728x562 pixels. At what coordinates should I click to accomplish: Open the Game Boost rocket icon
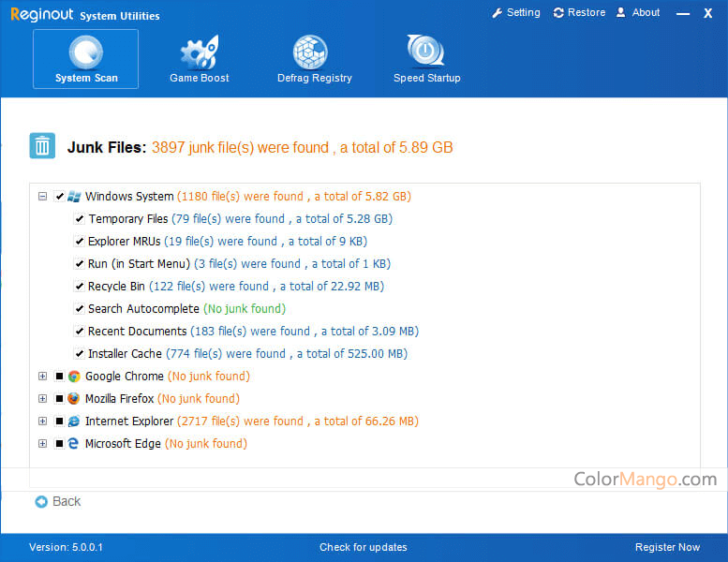pos(200,52)
